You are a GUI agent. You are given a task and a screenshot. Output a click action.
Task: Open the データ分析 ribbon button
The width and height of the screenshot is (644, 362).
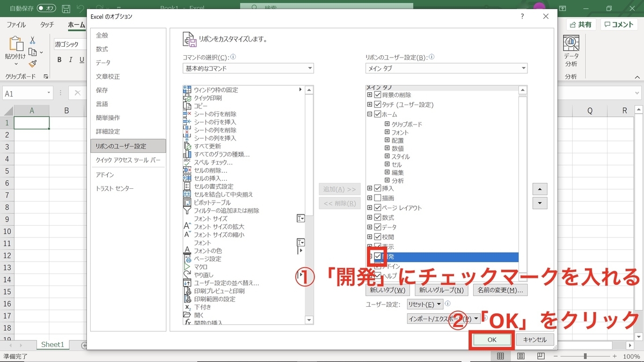[x=571, y=50]
